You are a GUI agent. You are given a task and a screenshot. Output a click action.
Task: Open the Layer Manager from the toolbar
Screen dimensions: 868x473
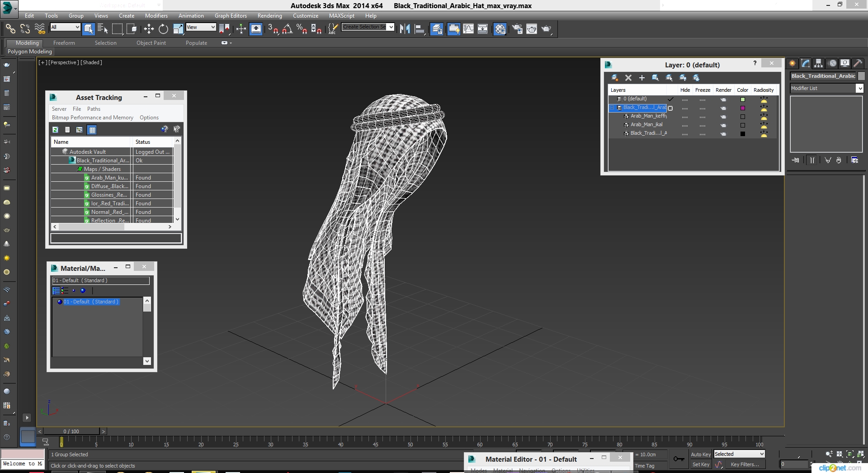pyautogui.click(x=437, y=29)
